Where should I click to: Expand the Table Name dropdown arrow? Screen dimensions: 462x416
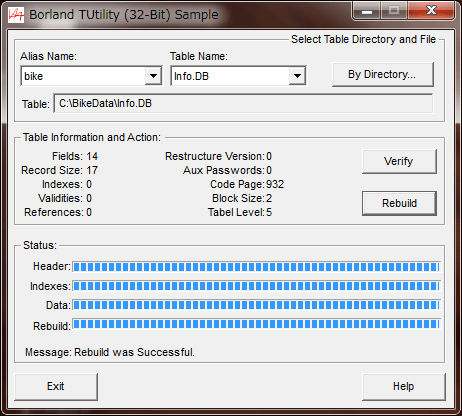point(297,76)
